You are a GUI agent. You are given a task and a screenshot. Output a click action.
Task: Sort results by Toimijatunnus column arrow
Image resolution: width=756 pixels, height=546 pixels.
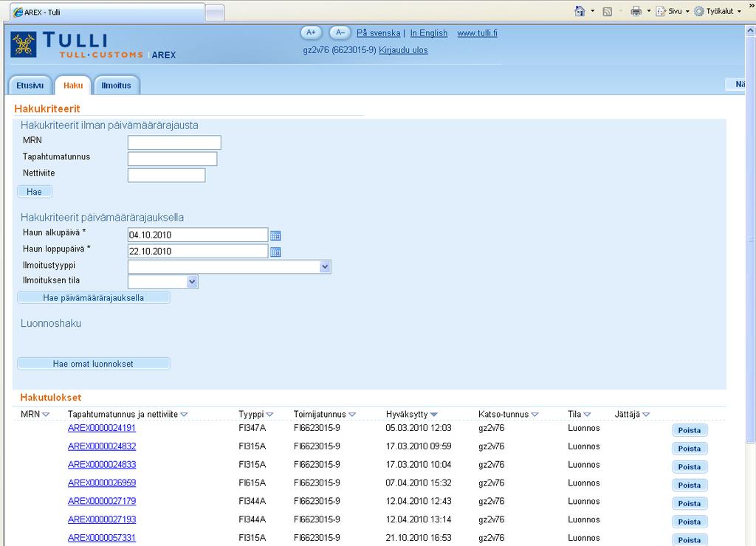(352, 415)
